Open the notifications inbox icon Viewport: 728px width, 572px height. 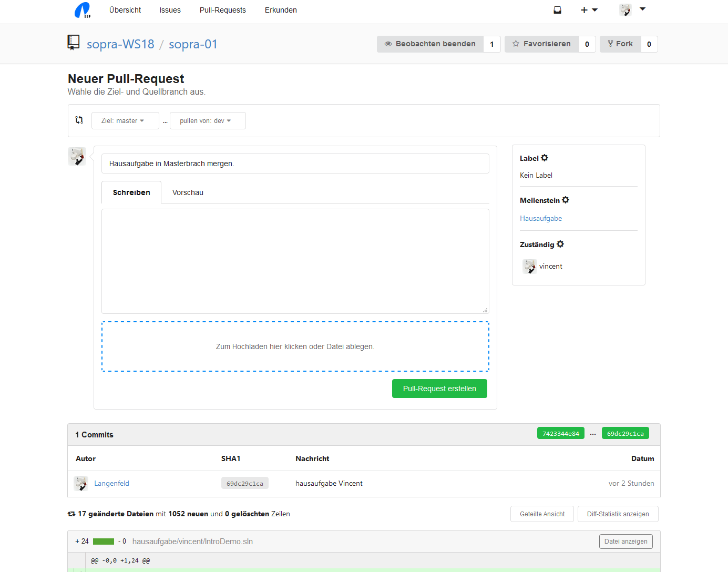(557, 10)
